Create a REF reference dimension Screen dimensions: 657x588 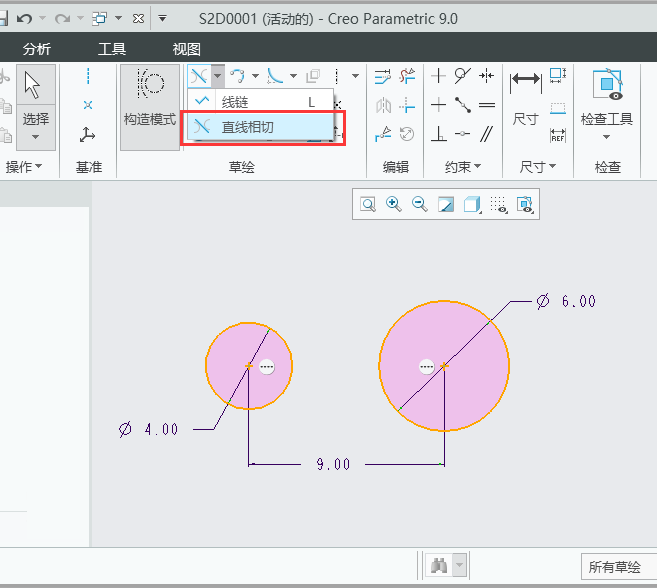558,135
